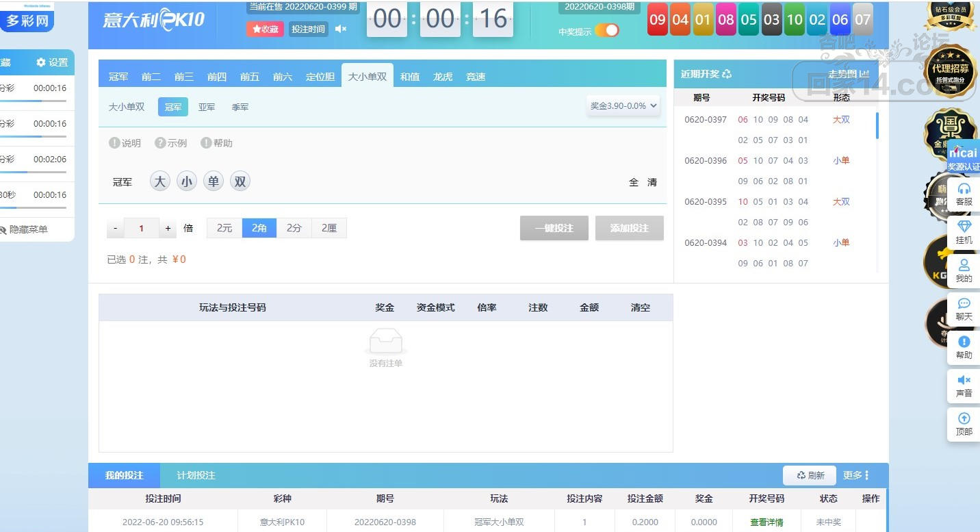Select the 大 bet ball
Image resolution: width=980 pixels, height=532 pixels.
159,181
